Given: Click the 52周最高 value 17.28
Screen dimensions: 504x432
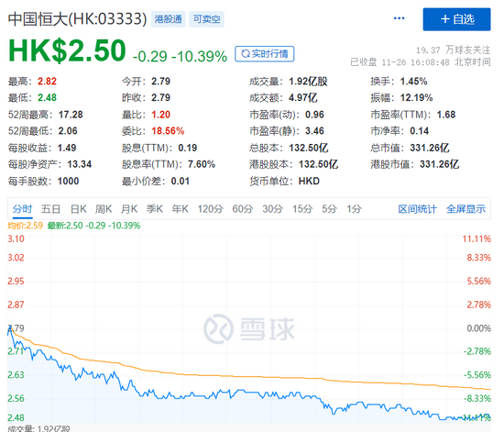Looking at the screenshot, I should tap(71, 115).
